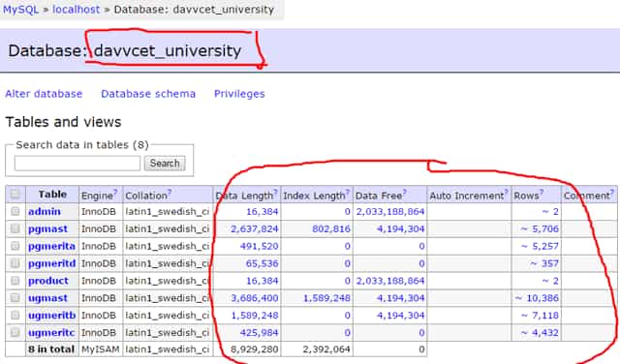Image resolution: width=620 pixels, height=364 pixels.
Task: Open the ugmast table
Action: [47, 298]
